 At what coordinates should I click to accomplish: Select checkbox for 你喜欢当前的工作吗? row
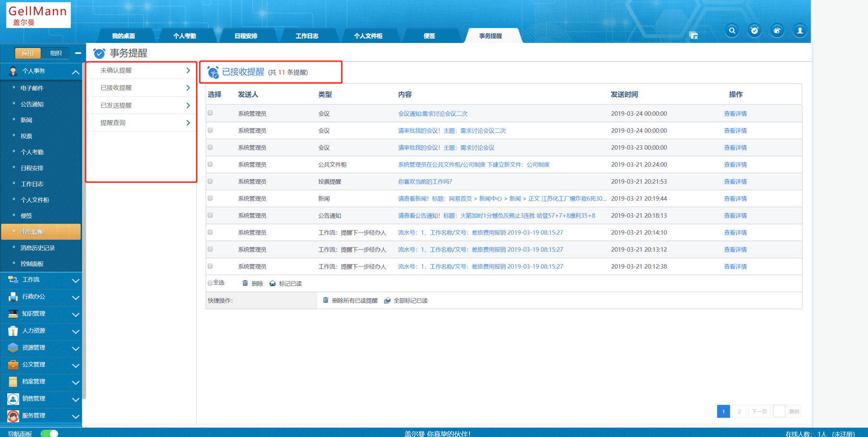(210, 182)
